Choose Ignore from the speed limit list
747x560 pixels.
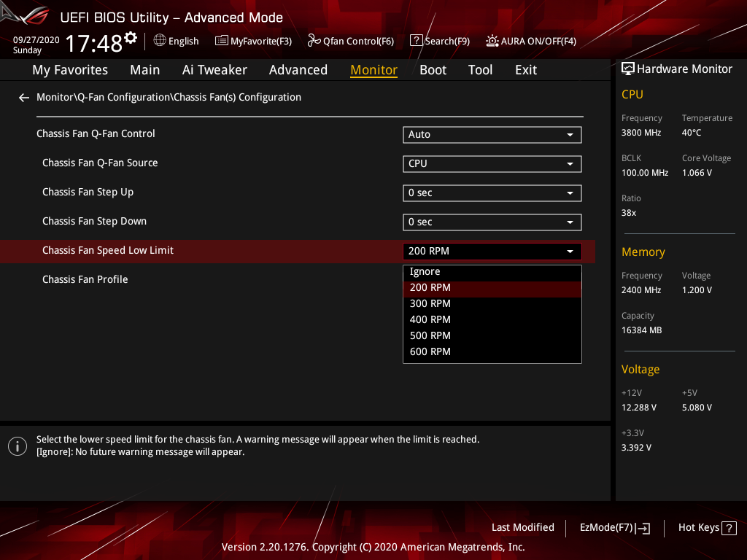492,271
